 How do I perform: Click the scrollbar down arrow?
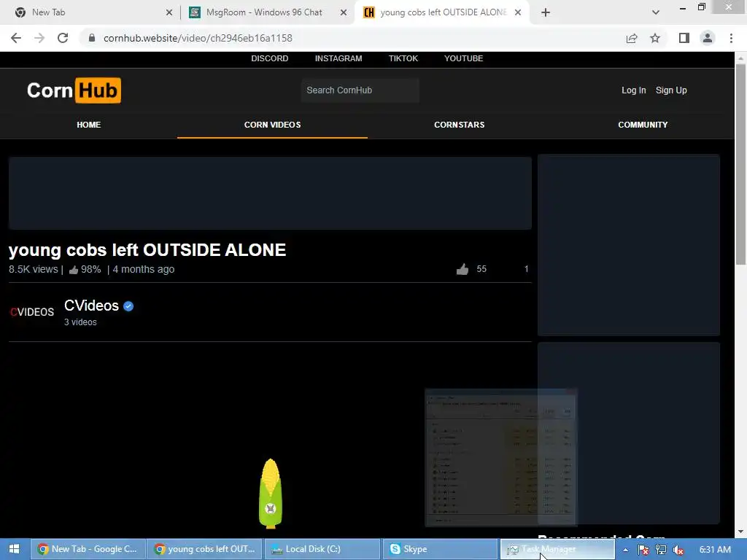740,532
